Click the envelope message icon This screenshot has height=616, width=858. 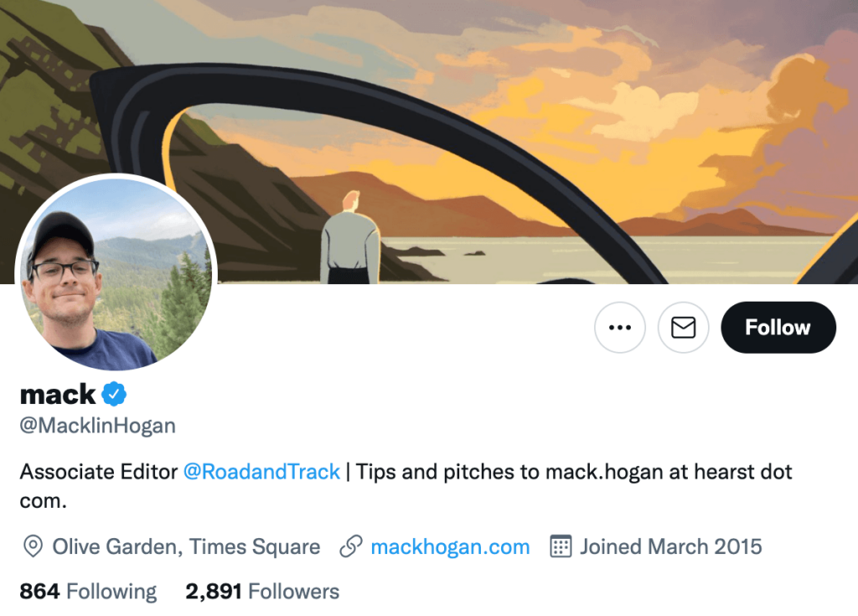[684, 327]
